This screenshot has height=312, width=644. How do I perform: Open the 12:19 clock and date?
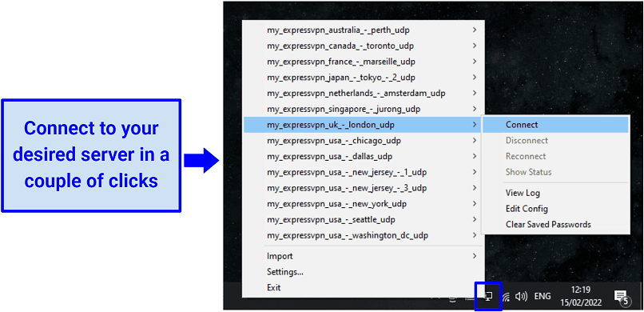(x=581, y=296)
